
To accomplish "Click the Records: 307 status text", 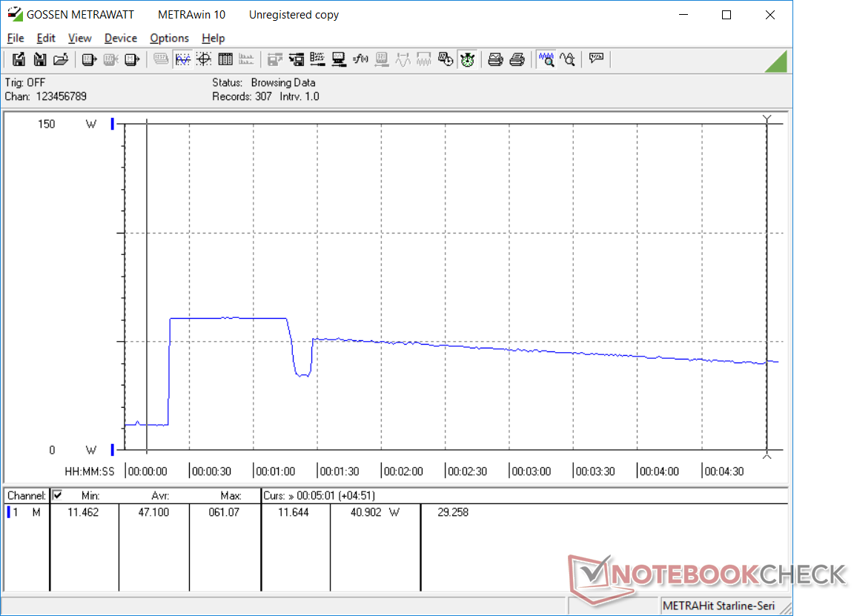I will click(242, 96).
